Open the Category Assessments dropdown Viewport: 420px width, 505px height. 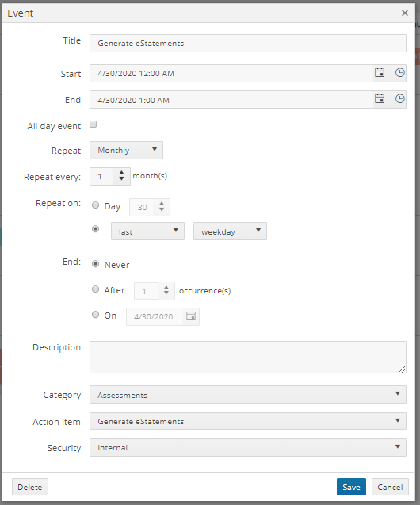pyautogui.click(x=248, y=395)
